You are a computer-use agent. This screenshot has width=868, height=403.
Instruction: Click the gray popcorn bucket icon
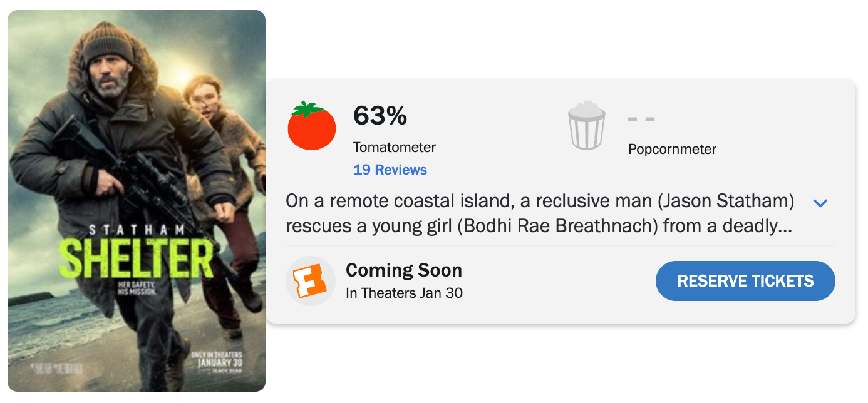(587, 126)
